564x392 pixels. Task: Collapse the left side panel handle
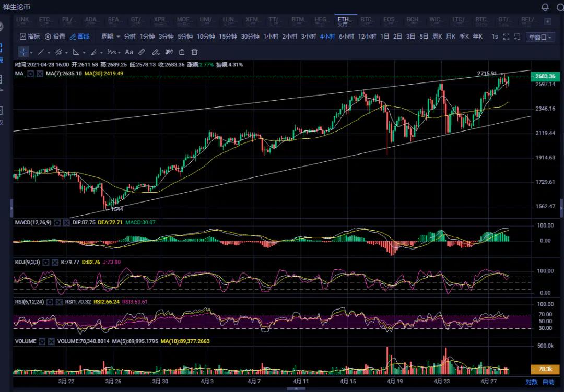(x=11, y=208)
